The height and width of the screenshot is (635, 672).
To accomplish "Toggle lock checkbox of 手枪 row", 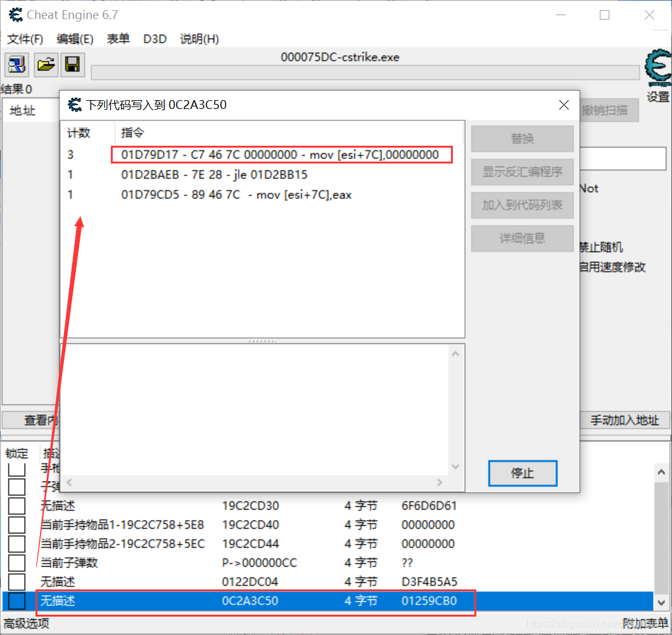I will click(x=16, y=469).
